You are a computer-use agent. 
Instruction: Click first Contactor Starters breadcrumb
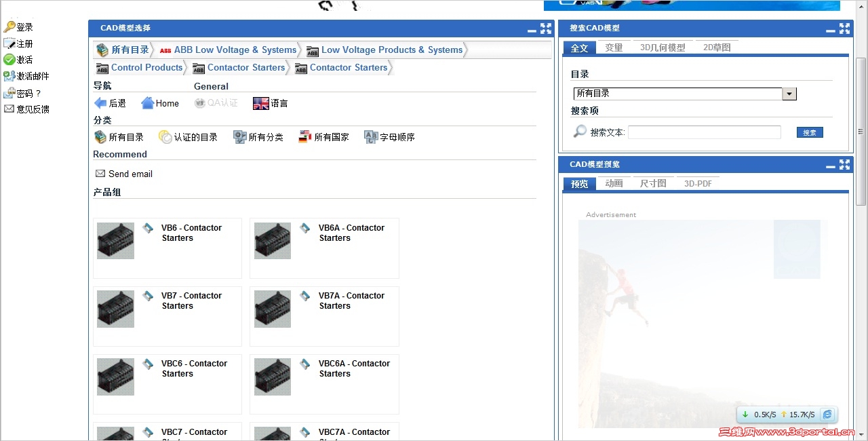pos(246,67)
